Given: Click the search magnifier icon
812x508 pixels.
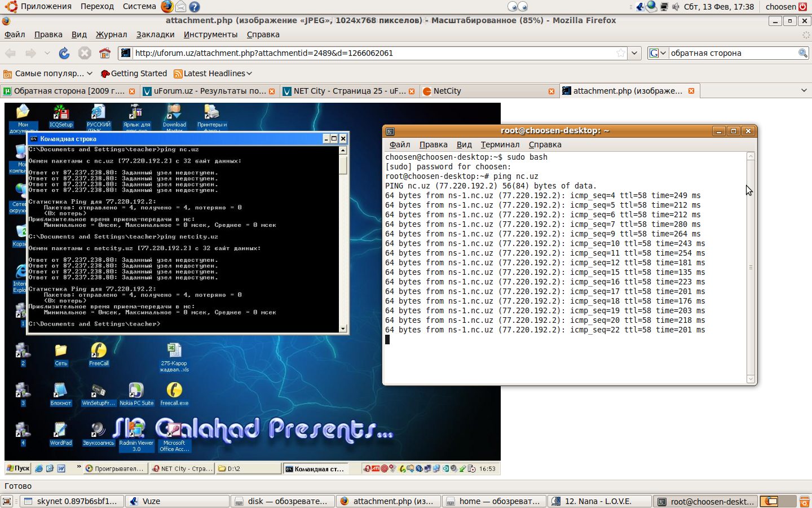Looking at the screenshot, I should click(x=802, y=53).
